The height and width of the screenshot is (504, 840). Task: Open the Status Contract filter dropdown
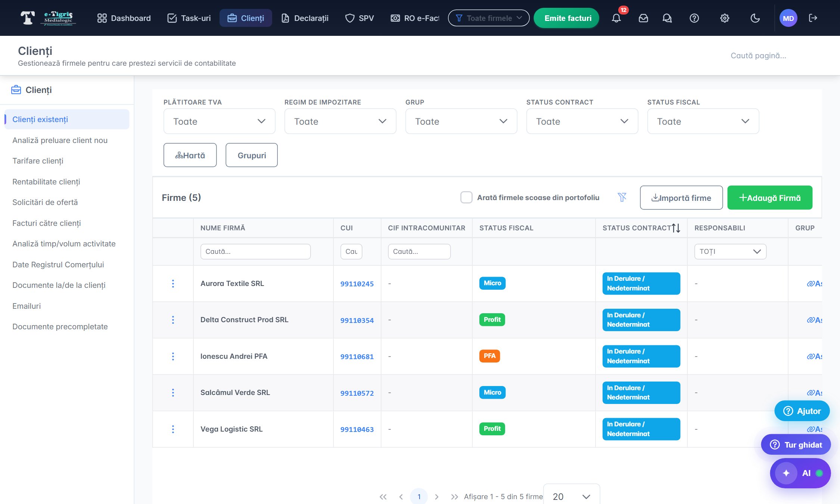[582, 121]
